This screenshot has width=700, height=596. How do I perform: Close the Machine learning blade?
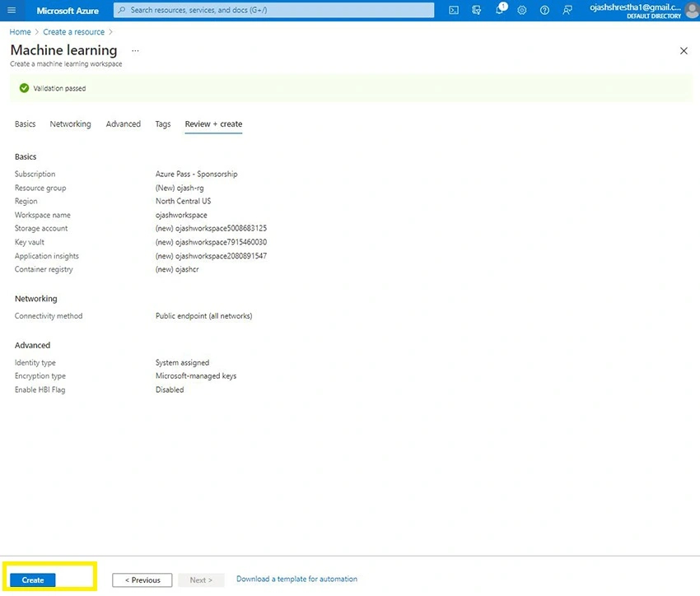point(684,51)
